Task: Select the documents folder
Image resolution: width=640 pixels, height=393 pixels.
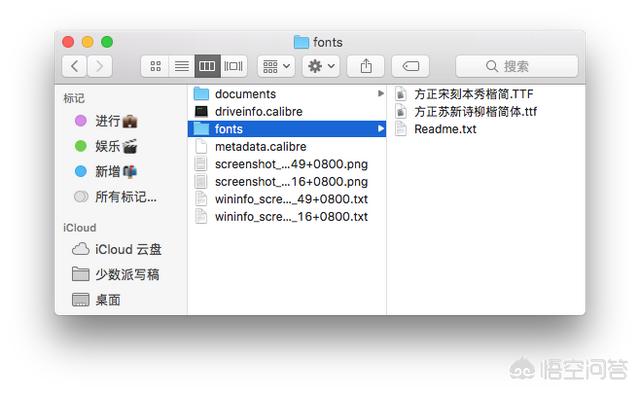Action: click(x=287, y=94)
